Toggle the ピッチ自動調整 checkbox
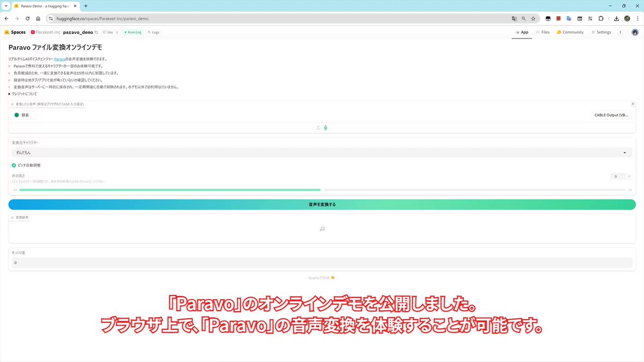The image size is (644, 362). [14, 165]
